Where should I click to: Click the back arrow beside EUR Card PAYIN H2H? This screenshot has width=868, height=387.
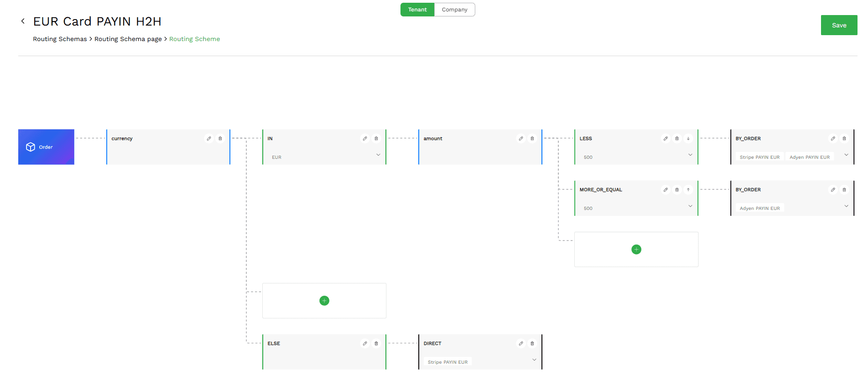(23, 21)
